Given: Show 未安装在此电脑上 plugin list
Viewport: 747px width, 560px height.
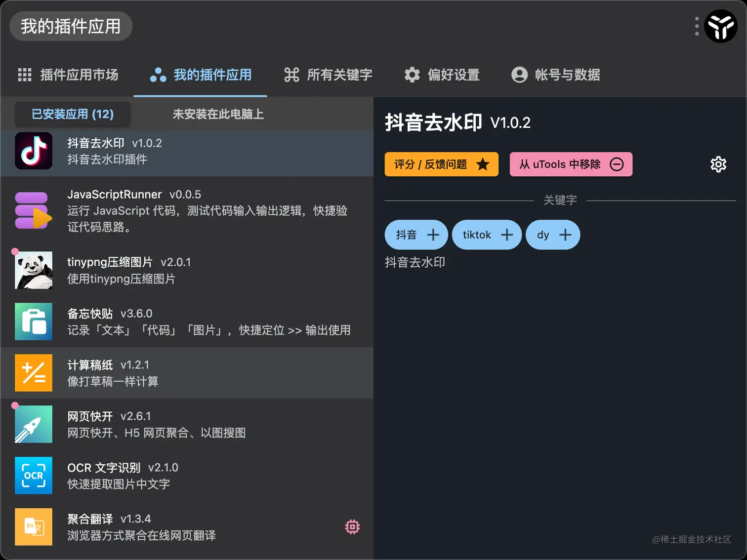Looking at the screenshot, I should 218,114.
